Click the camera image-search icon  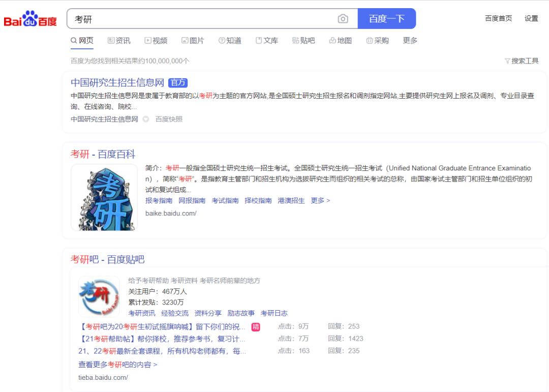(343, 19)
